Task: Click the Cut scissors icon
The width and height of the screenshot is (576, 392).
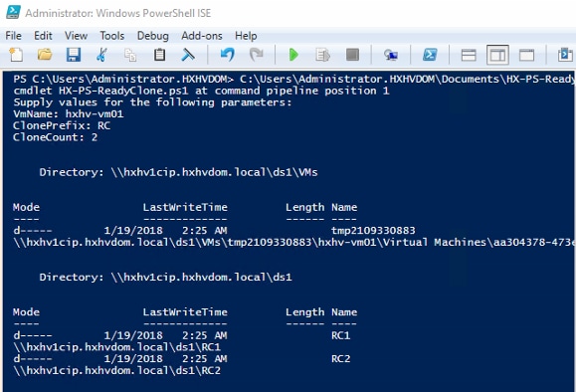Action: click(101, 55)
